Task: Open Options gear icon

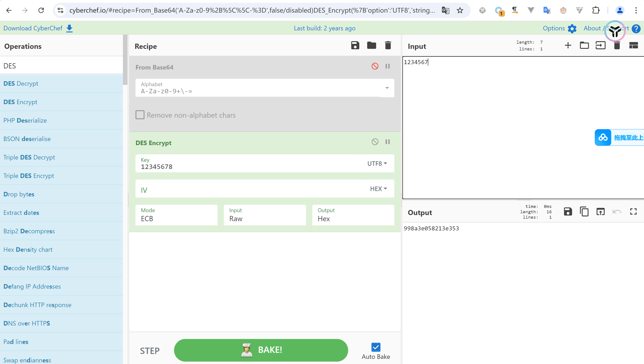Action: pyautogui.click(x=572, y=29)
